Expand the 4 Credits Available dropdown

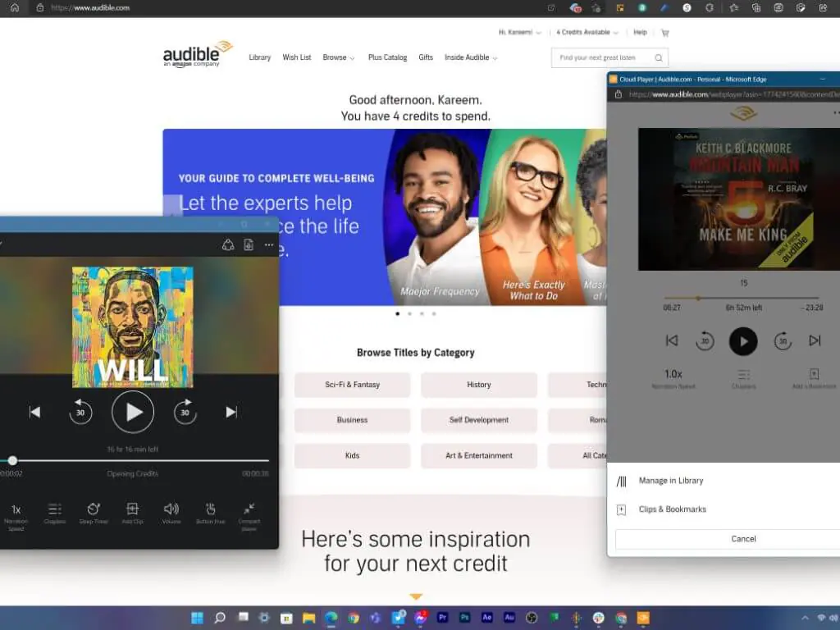[587, 32]
